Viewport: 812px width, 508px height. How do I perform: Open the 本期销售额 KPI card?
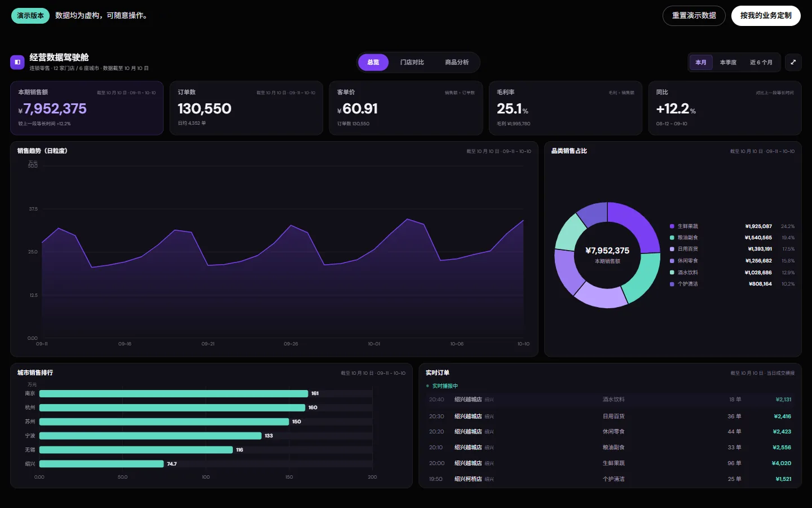tap(87, 108)
